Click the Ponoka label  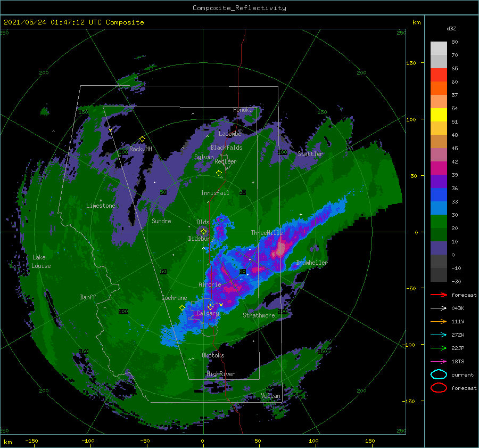tap(243, 110)
